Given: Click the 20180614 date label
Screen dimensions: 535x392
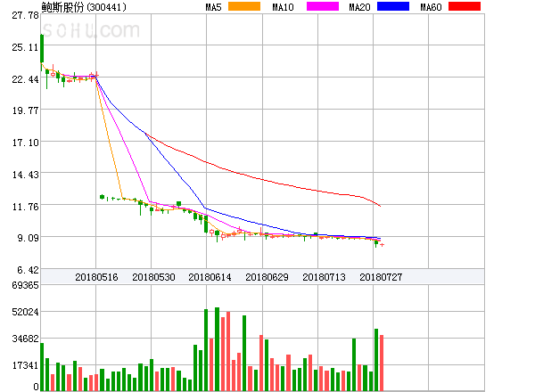Looking at the screenshot, I should pos(210,277).
